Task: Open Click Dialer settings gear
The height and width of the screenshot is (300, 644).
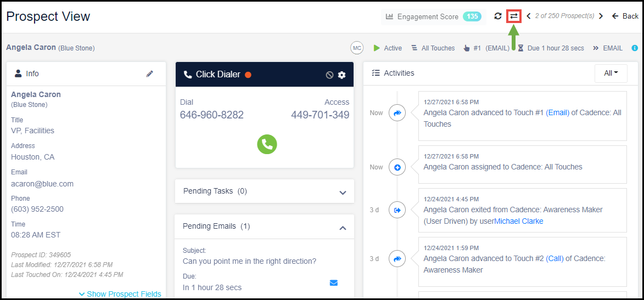Action: point(341,75)
